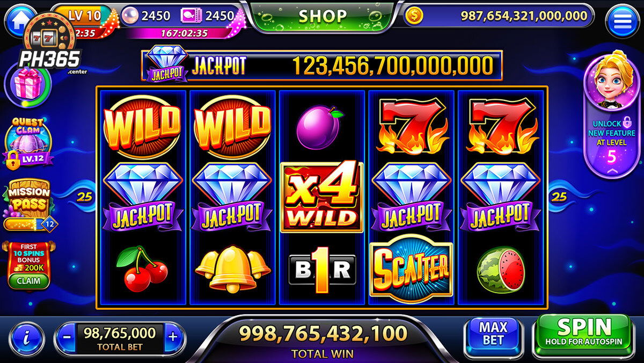Screen dimensions: 644x363
Task: Claim the First 10 Spins Bonus
Action: coord(28,281)
